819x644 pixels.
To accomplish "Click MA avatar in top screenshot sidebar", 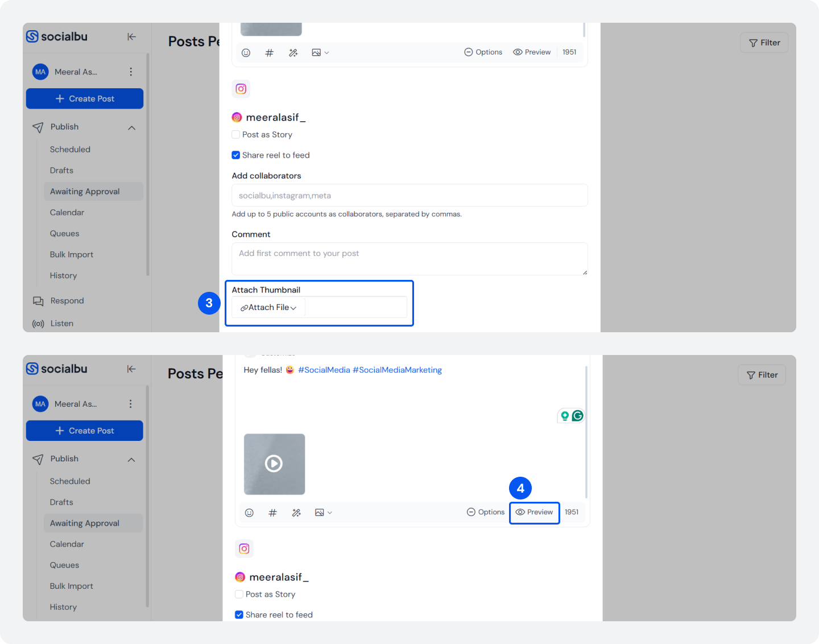I will (40, 72).
